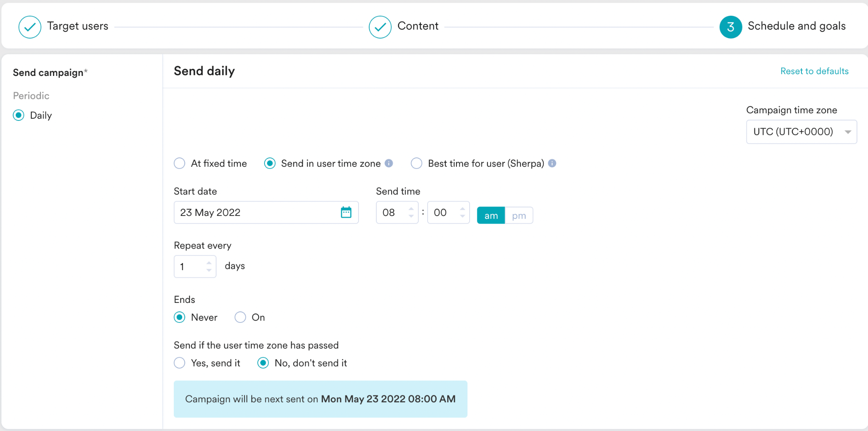Image resolution: width=868 pixels, height=431 pixels.
Task: Select the At fixed time radio option
Action: coord(180,163)
